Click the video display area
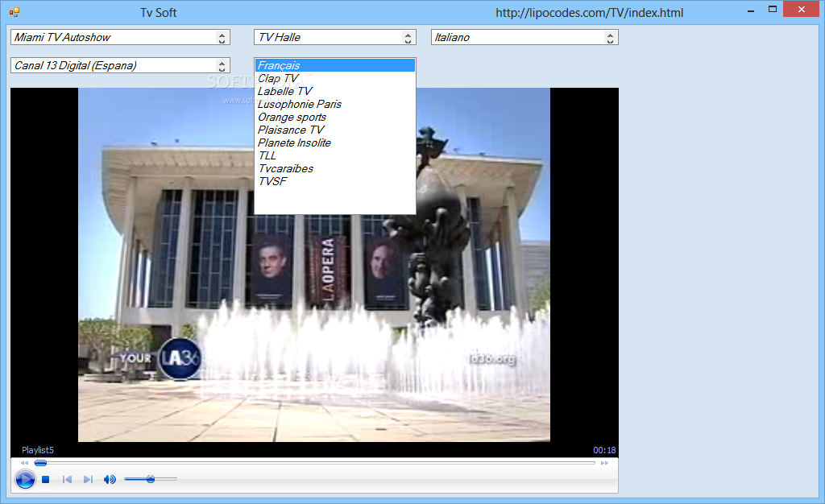The image size is (825, 504). tap(314, 265)
